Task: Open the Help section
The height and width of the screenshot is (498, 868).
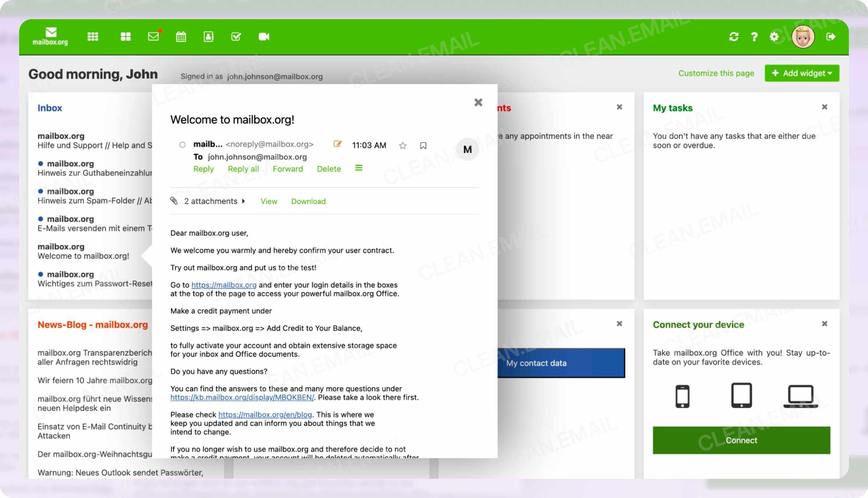Action: pyautogui.click(x=754, y=37)
